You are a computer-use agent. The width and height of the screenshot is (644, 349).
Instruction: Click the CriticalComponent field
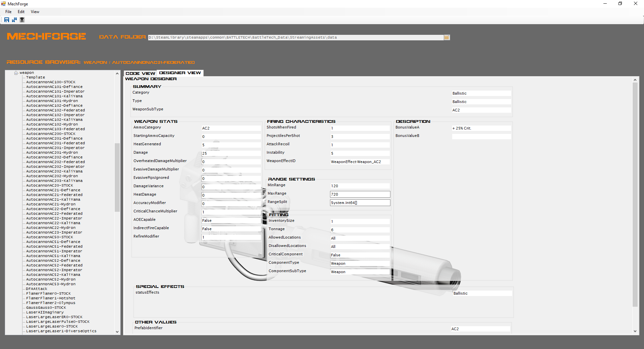point(360,255)
